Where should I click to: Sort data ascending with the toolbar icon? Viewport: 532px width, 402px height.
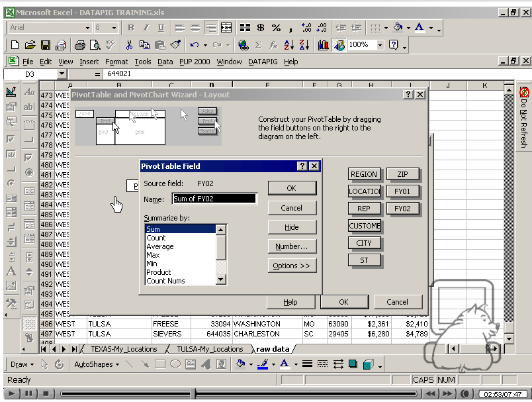(x=288, y=45)
